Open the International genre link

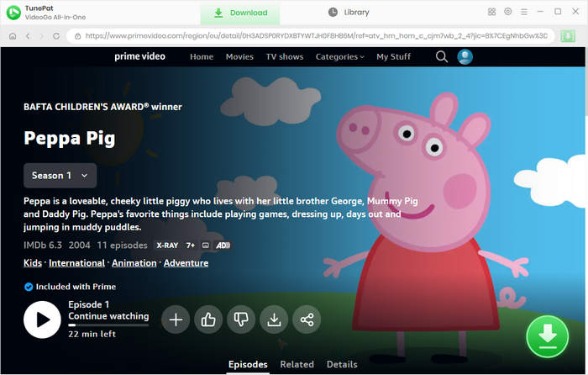pyautogui.click(x=77, y=263)
